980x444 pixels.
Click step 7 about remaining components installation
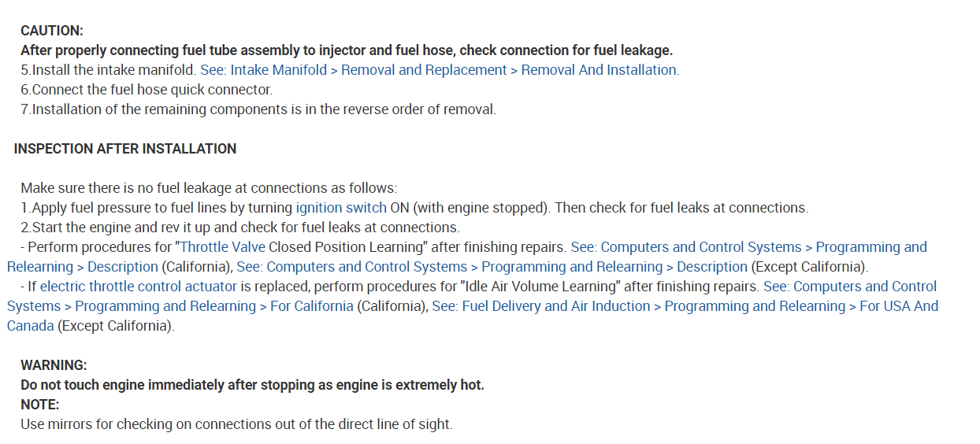point(258,109)
